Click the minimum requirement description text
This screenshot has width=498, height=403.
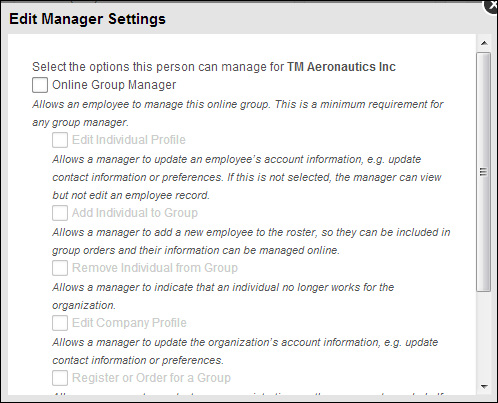[238, 113]
